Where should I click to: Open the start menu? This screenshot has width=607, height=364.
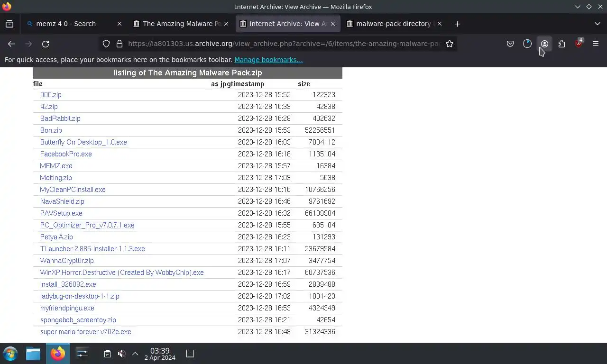click(10, 354)
